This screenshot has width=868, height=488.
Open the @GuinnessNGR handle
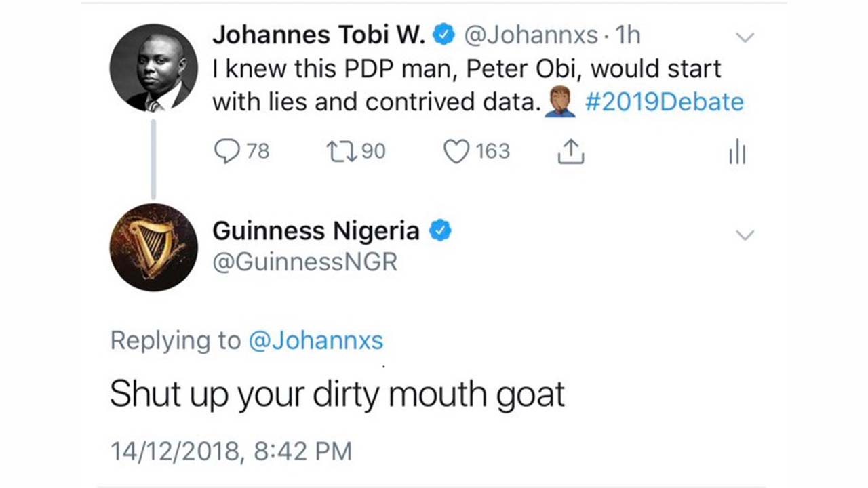tap(304, 262)
